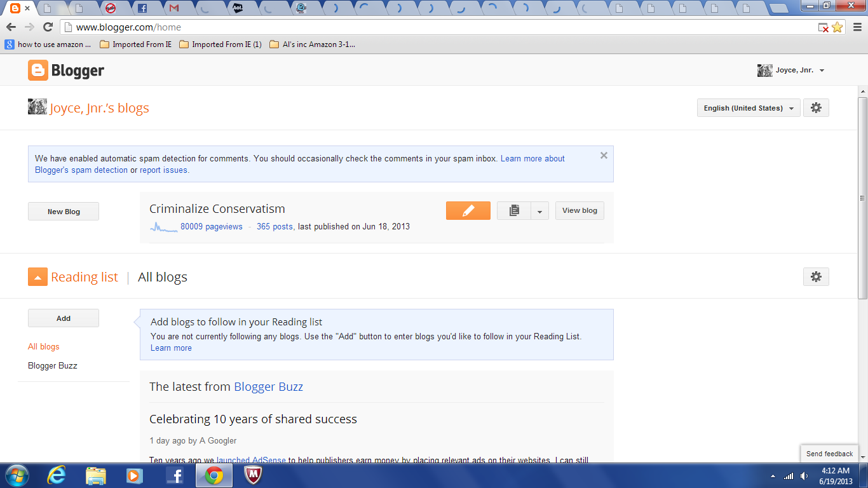Open Reading list settings gear

816,277
